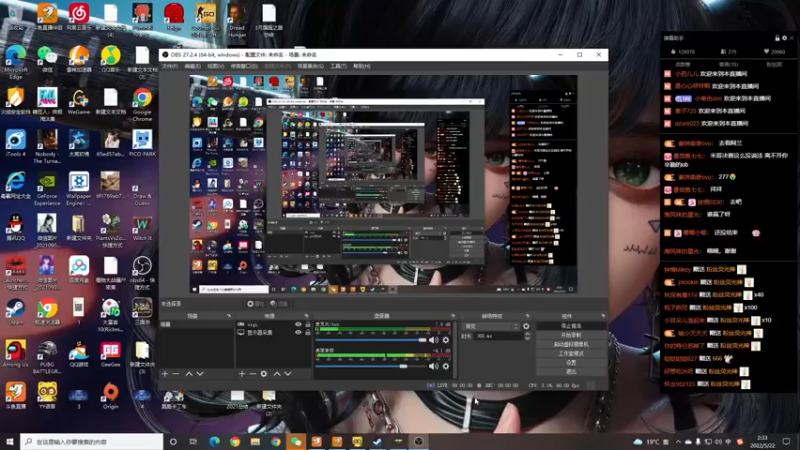Open PICO PARK desktop shortcut
The width and height of the screenshot is (800, 450).
click(142, 143)
